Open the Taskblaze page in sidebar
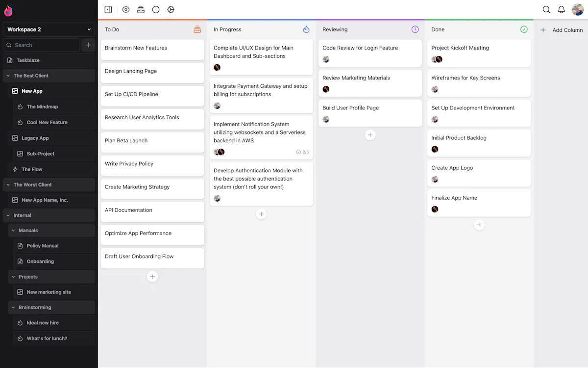The height and width of the screenshot is (368, 588). (49, 60)
